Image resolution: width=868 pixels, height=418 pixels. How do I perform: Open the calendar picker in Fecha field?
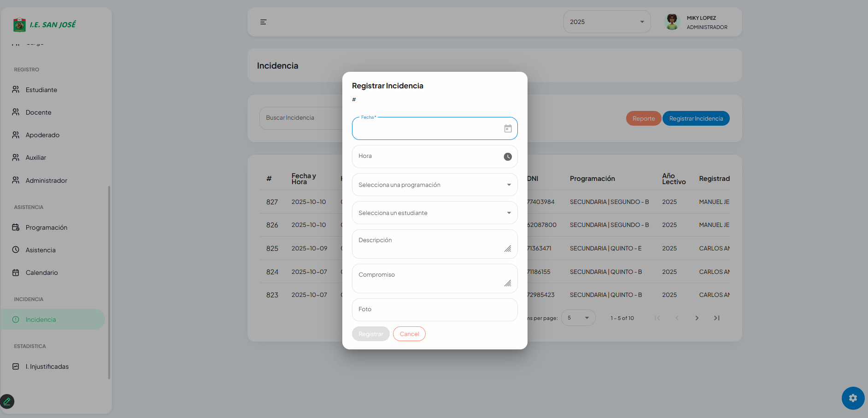(x=508, y=129)
